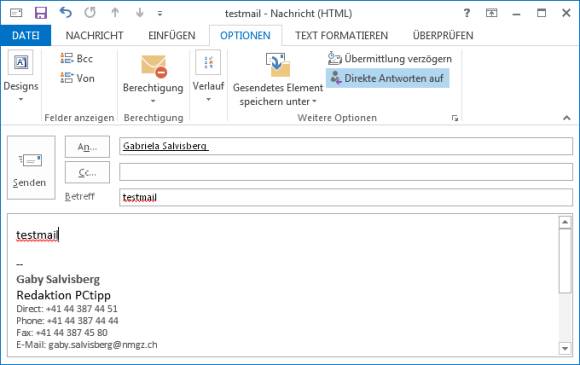Toggle the Von field display
580x365 pixels.
[x=78, y=78]
